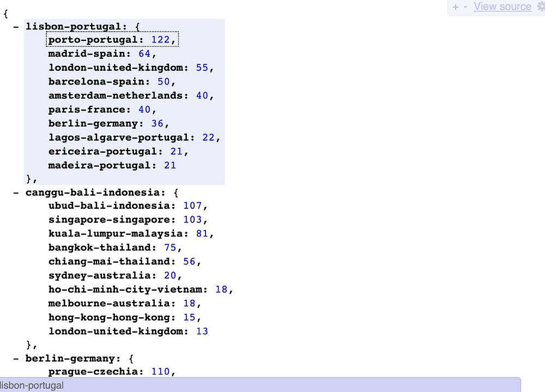The height and width of the screenshot is (392, 545).
Task: Select the hong-kong-hong-kong key
Action: point(109,317)
